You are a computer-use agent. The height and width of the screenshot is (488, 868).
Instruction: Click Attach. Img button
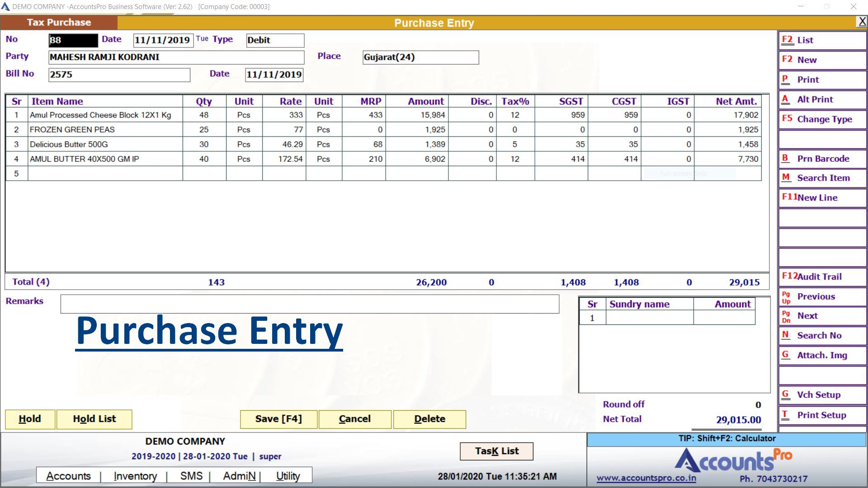pyautogui.click(x=822, y=356)
